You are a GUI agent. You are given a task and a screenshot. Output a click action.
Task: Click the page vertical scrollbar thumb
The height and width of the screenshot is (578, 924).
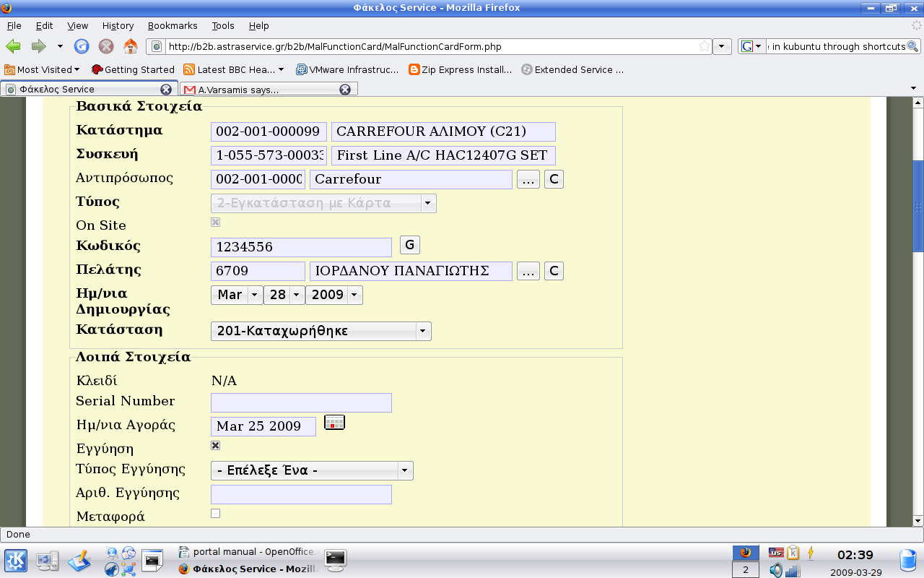point(918,206)
